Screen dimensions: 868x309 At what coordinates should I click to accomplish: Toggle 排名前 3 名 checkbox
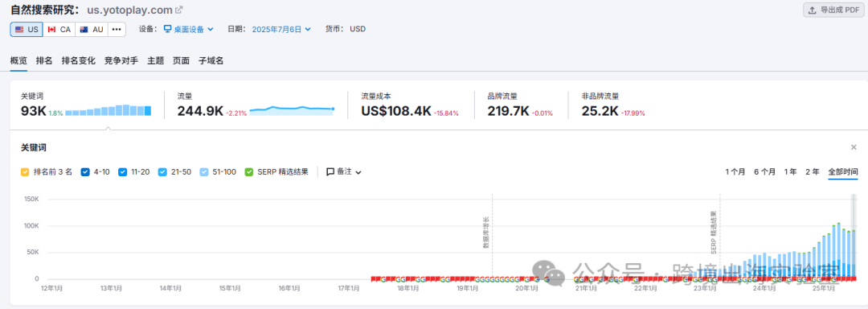click(25, 172)
